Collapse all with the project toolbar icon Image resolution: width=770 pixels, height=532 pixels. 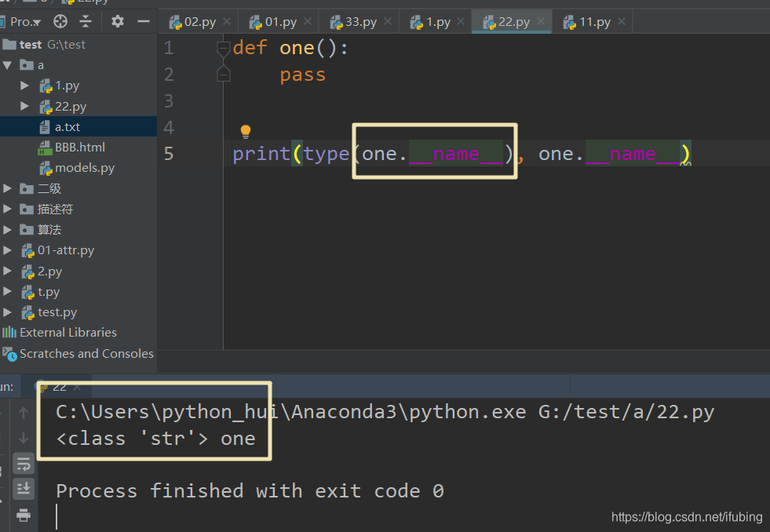point(86,21)
